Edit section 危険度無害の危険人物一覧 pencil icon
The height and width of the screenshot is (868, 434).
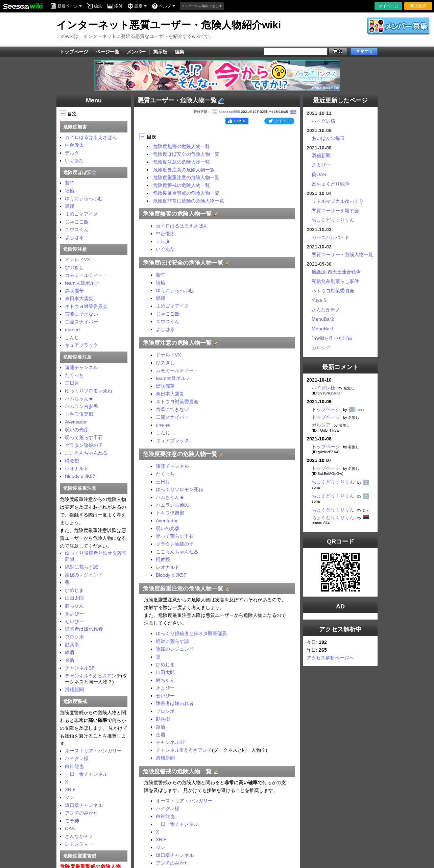[x=216, y=214]
